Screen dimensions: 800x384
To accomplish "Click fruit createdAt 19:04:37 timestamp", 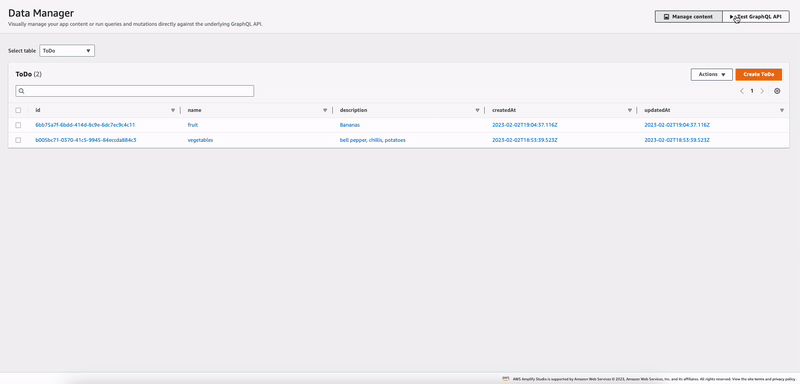I will click(x=525, y=125).
